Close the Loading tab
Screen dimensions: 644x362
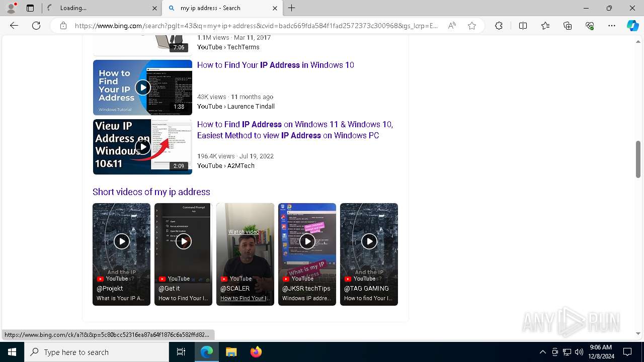pos(154,8)
